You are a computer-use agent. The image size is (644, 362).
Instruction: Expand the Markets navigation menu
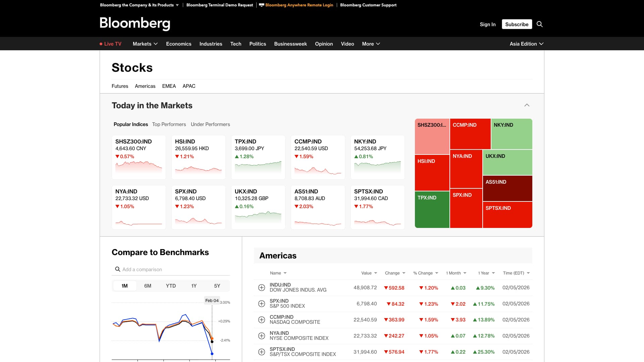point(145,44)
